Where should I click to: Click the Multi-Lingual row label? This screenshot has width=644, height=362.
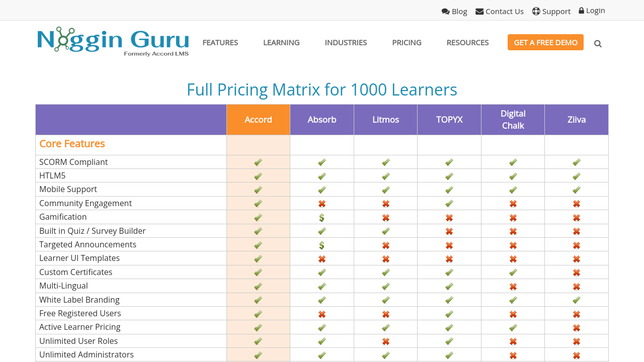(x=63, y=286)
